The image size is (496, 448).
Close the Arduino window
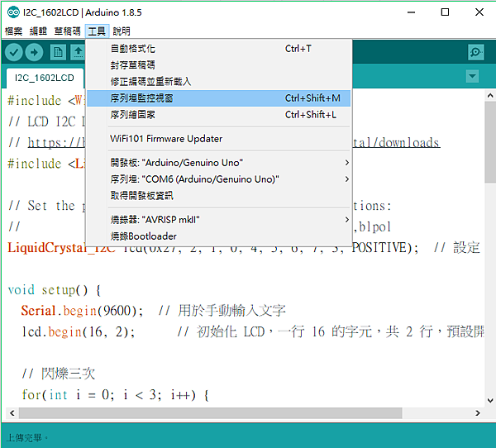tap(479, 12)
